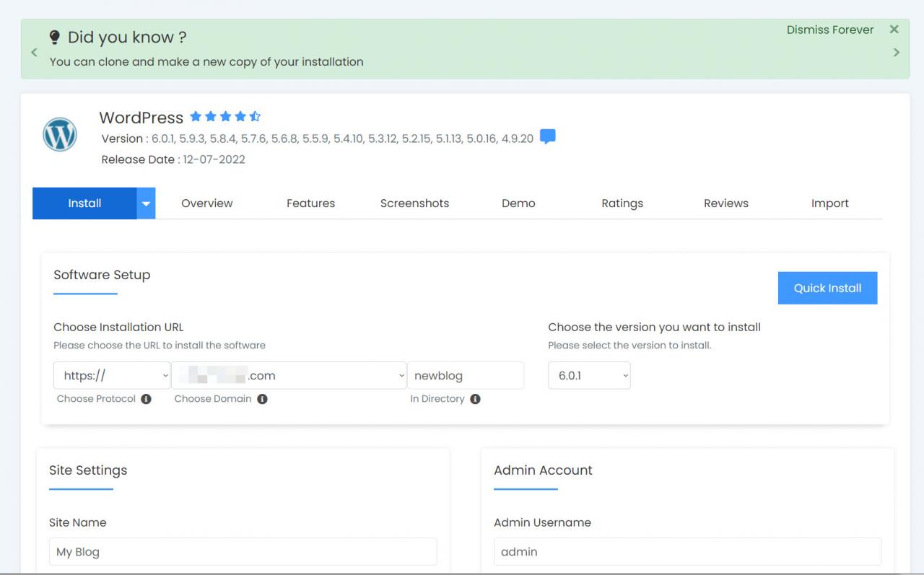Click the Release Date 12-07-2022 text
Viewport: 924px width, 575px height.
(x=173, y=159)
